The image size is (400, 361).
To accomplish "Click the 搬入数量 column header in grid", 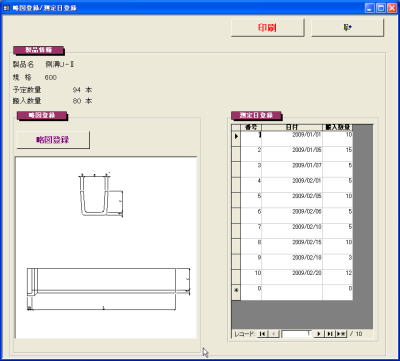I will [x=337, y=127].
